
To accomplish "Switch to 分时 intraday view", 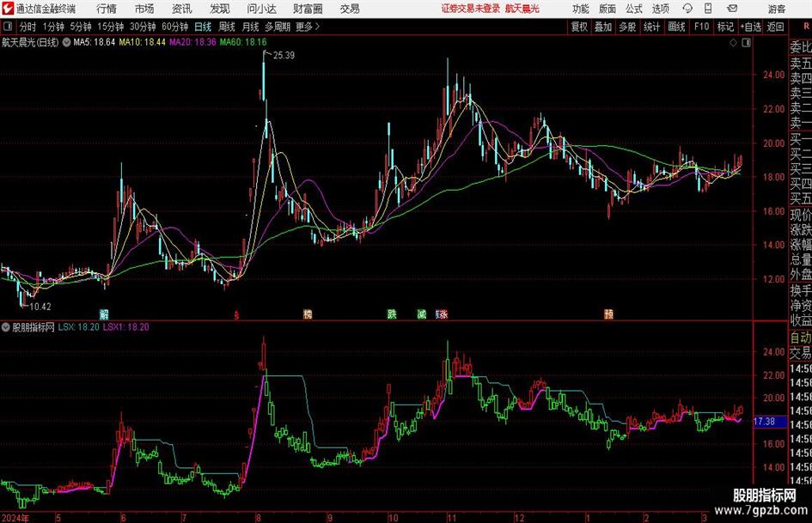I will click(28, 27).
